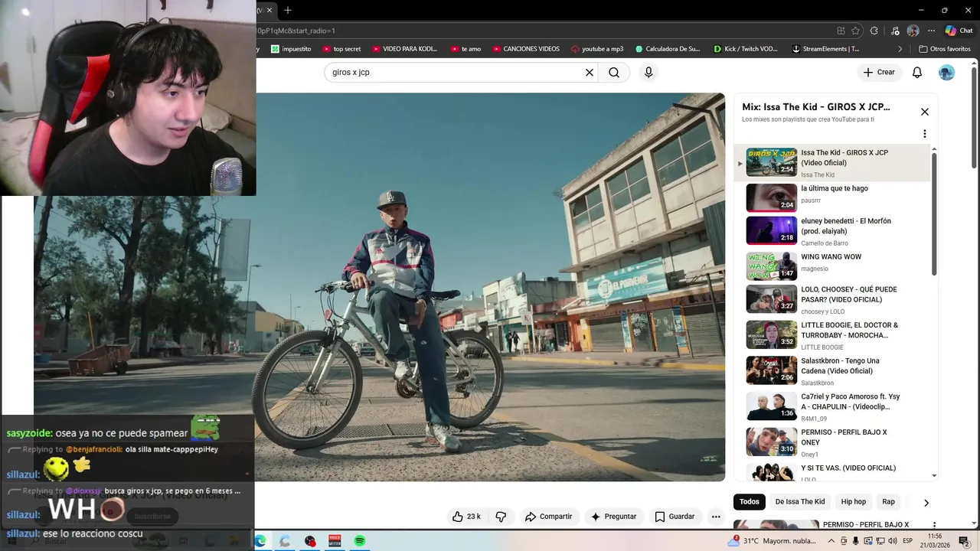Open Spotify from the taskbar

pyautogui.click(x=359, y=541)
